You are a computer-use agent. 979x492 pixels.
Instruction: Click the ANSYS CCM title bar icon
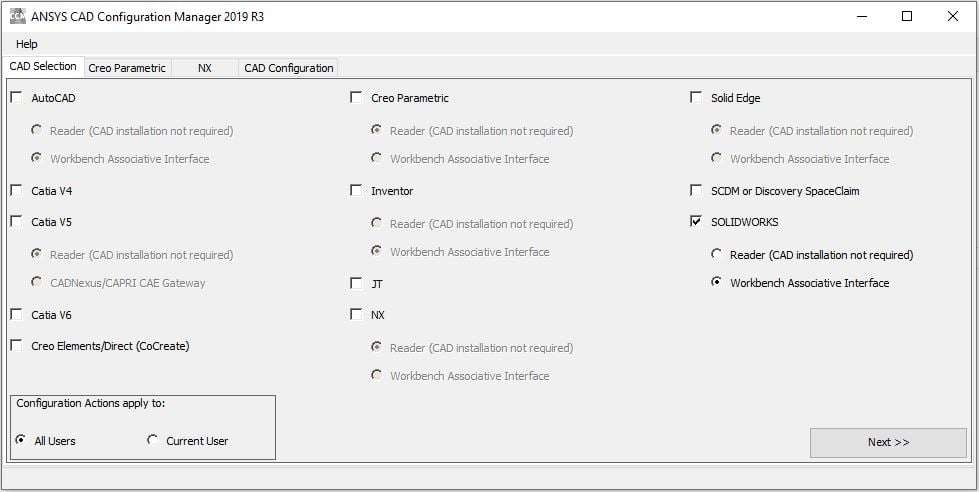(x=17, y=16)
